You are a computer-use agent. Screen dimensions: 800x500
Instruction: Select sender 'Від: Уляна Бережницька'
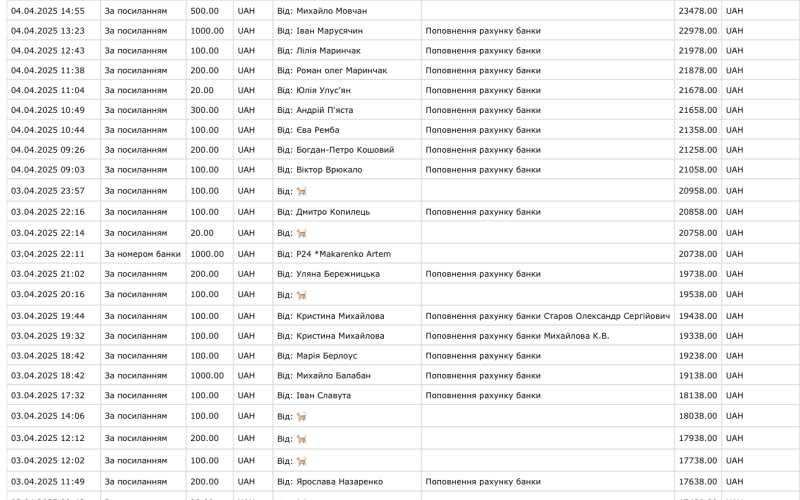click(329, 274)
